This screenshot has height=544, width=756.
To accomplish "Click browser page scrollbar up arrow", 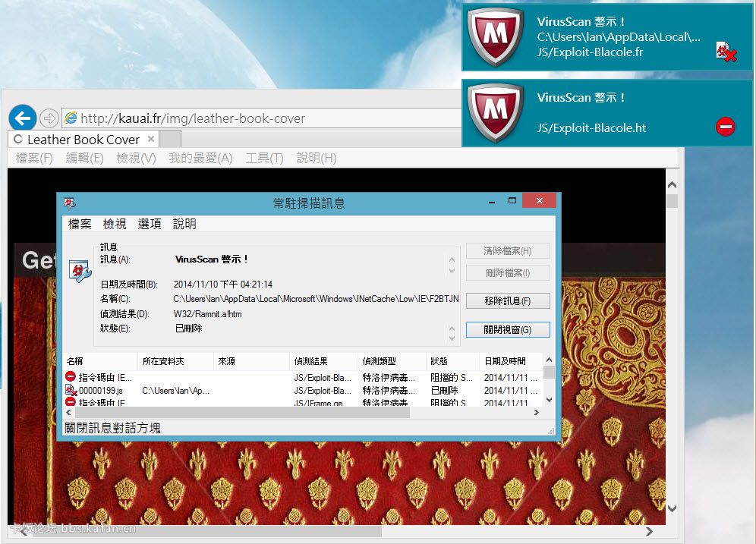I will pyautogui.click(x=672, y=185).
